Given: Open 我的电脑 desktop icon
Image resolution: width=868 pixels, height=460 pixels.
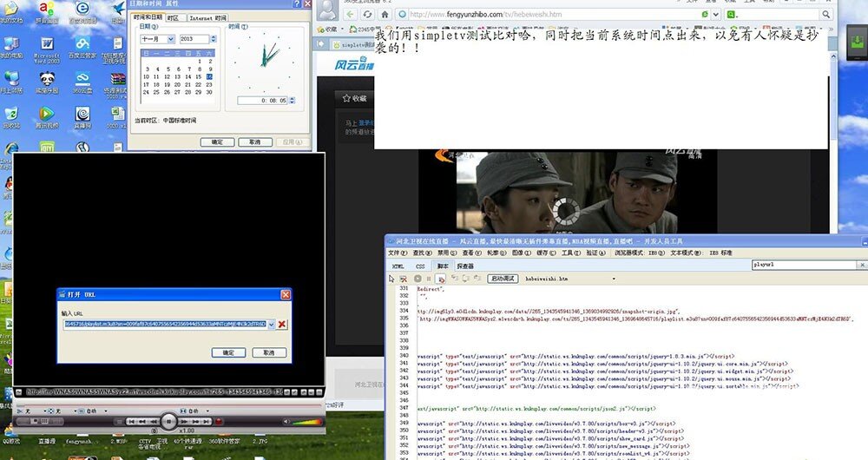Looking at the screenshot, I should 11,48.
